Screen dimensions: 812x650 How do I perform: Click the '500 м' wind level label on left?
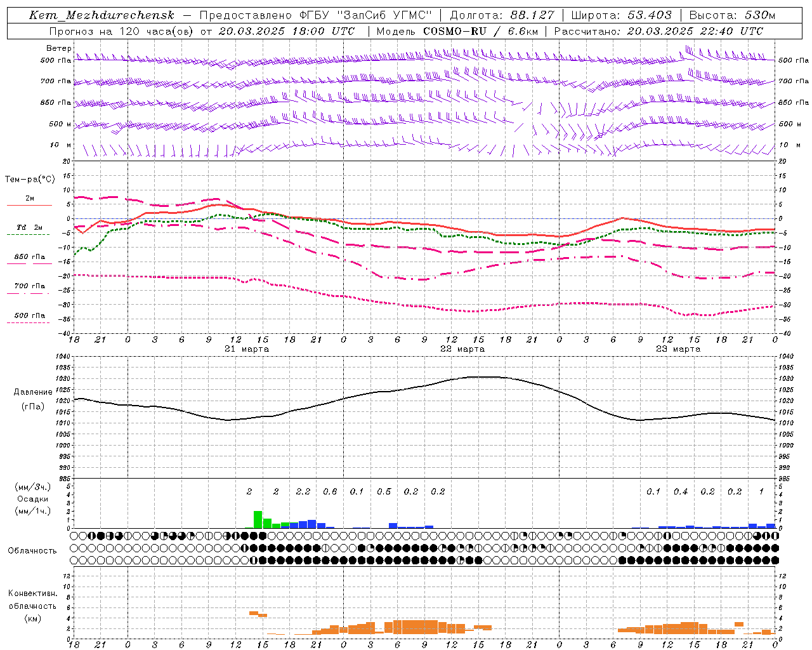click(60, 124)
